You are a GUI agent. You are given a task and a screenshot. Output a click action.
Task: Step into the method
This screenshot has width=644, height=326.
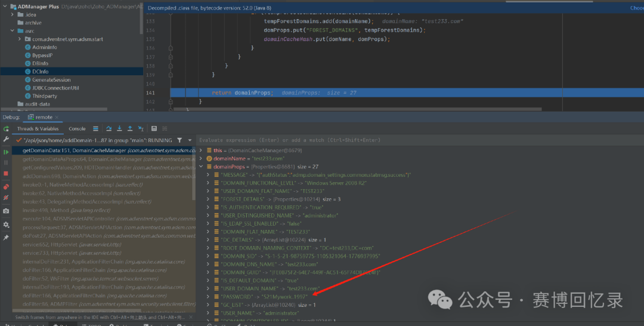coord(119,129)
